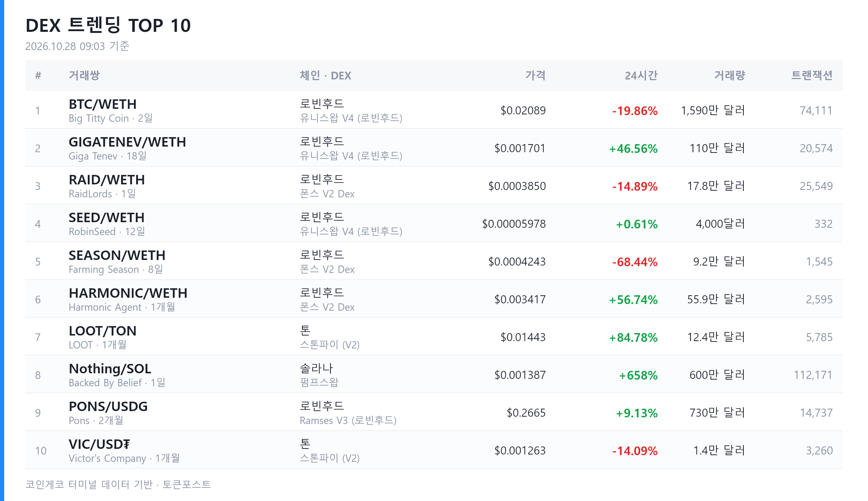Select the SEED/WETH pair
This screenshot has height=501, width=868.
(107, 218)
